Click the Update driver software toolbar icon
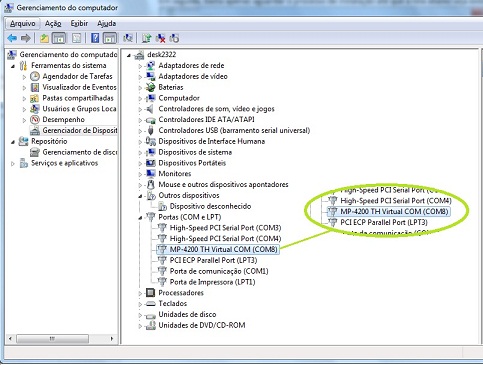The image size is (483, 365). (146, 38)
